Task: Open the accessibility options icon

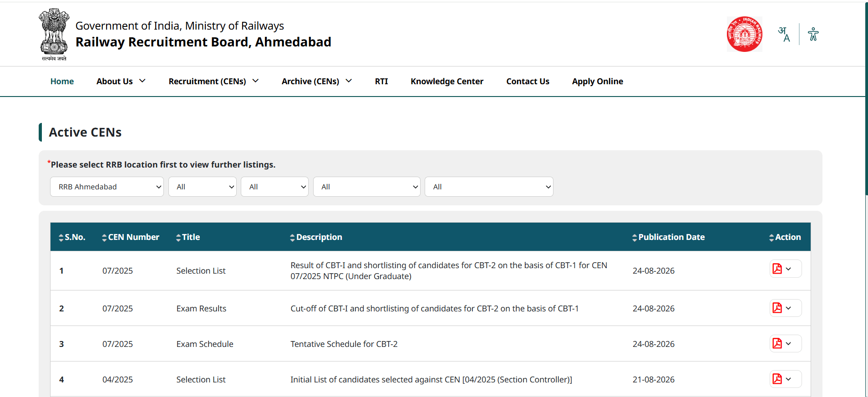Action: pyautogui.click(x=813, y=34)
